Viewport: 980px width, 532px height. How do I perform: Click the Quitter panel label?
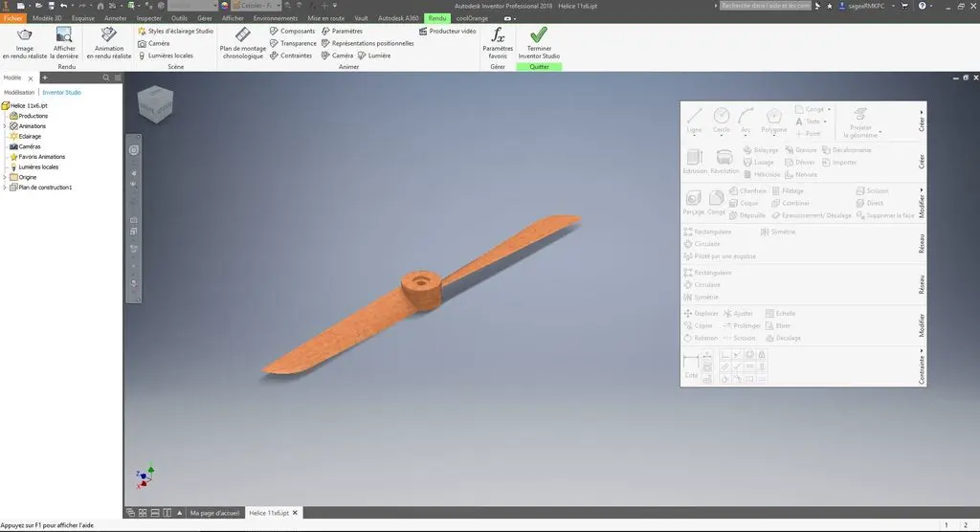[539, 67]
